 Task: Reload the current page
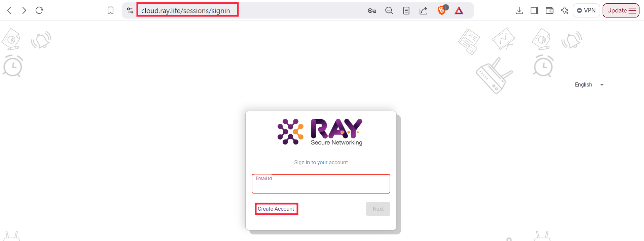click(x=39, y=10)
